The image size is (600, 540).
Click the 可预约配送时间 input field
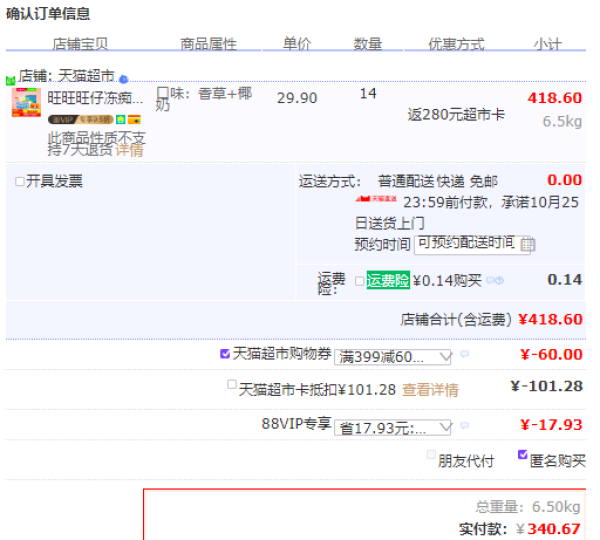click(x=472, y=244)
